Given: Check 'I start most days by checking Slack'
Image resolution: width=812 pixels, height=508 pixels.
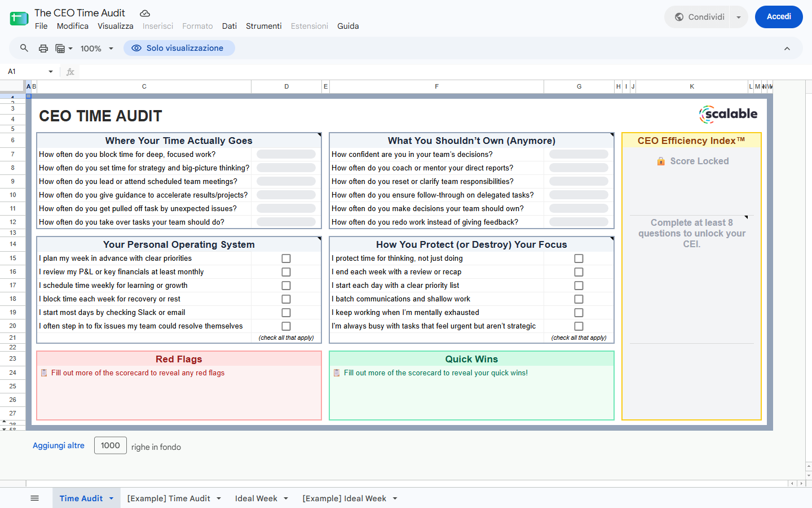Looking at the screenshot, I should coord(286,313).
